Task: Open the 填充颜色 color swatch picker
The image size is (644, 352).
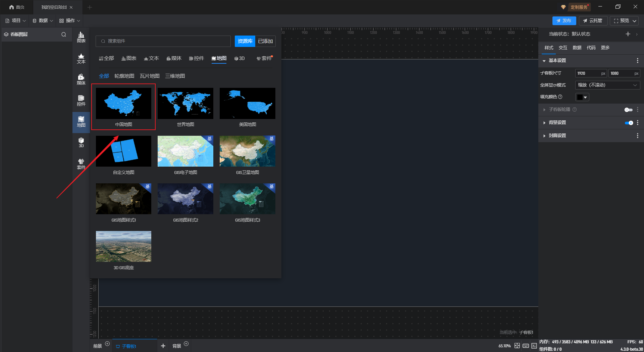Action: (582, 97)
